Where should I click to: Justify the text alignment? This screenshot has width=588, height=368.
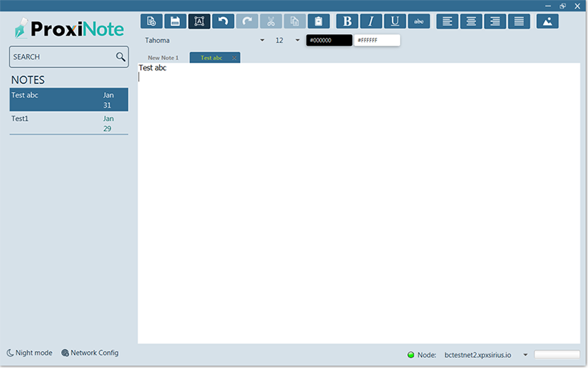(519, 21)
